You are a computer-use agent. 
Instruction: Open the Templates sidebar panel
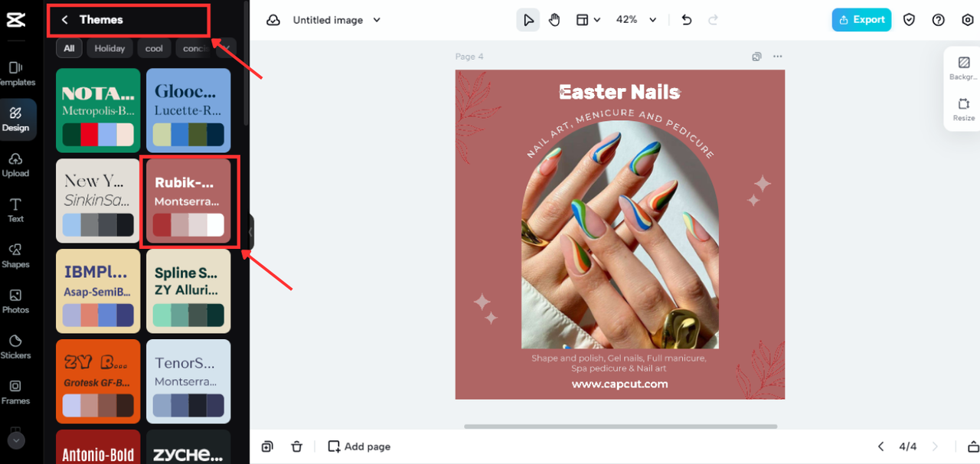(x=15, y=74)
